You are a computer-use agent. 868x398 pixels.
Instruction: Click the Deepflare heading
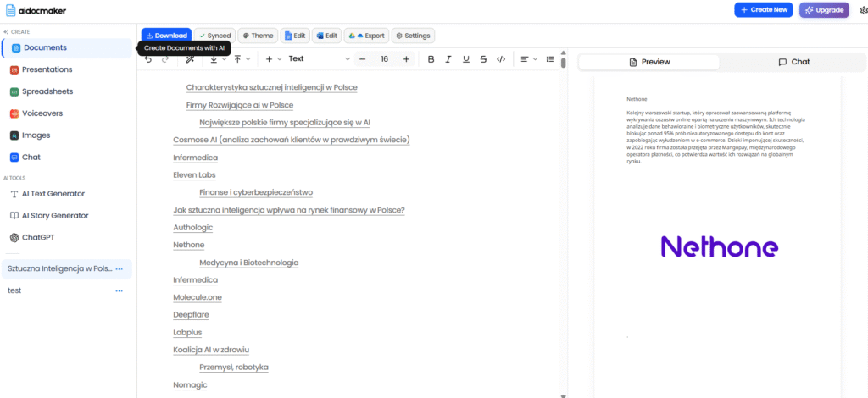191,315
